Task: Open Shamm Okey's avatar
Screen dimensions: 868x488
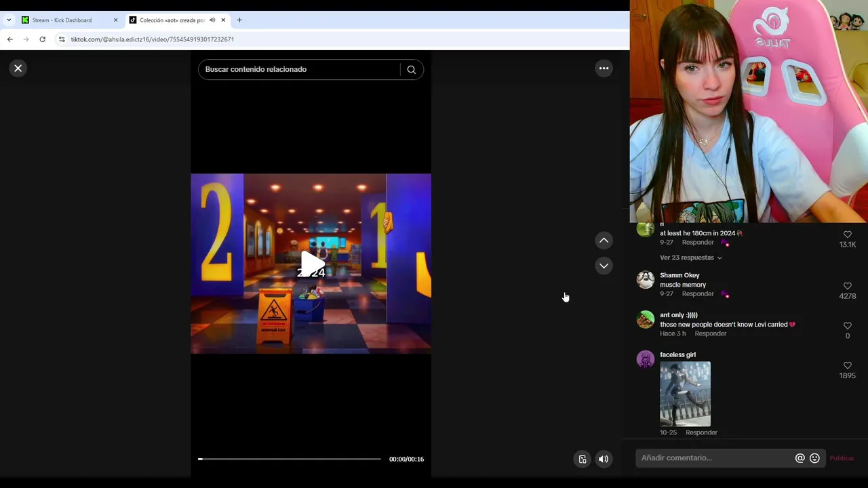Action: (x=646, y=280)
